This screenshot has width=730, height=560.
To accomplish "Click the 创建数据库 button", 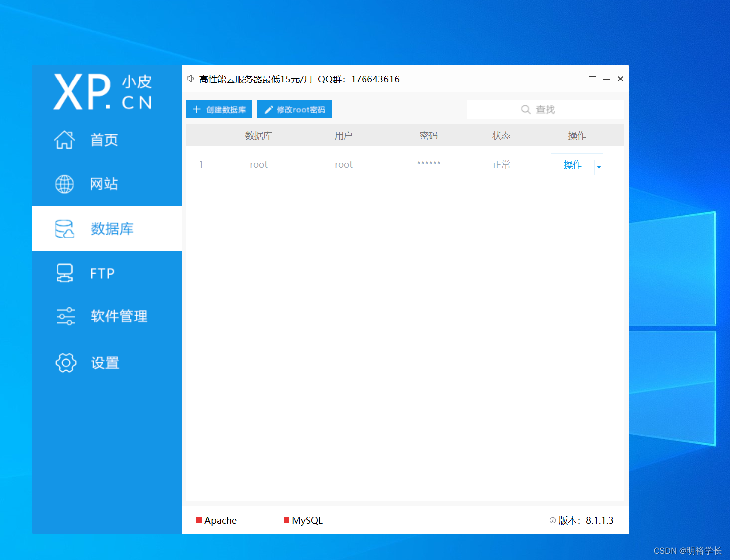I will pos(219,109).
